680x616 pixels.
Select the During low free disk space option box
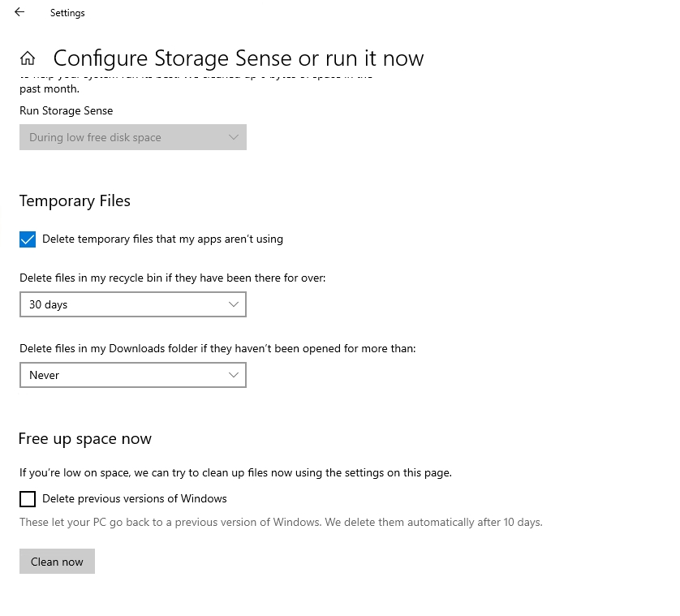point(132,137)
